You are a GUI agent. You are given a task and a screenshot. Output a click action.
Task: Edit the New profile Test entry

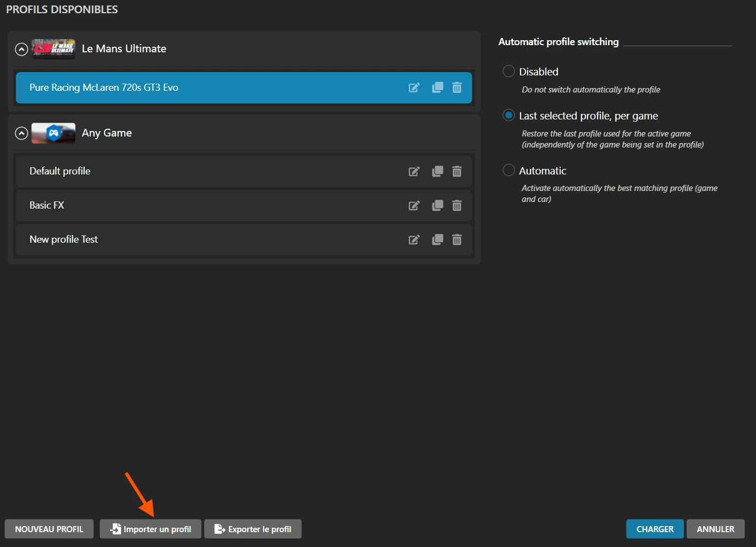pos(414,240)
